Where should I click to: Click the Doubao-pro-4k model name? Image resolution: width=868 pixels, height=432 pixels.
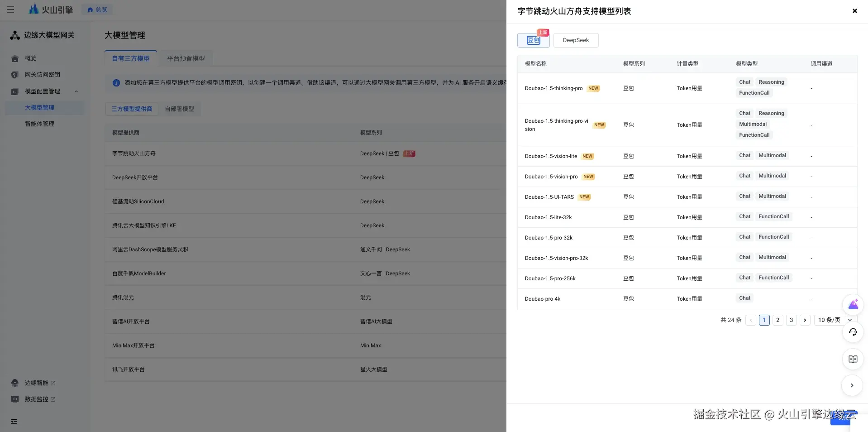[543, 299]
